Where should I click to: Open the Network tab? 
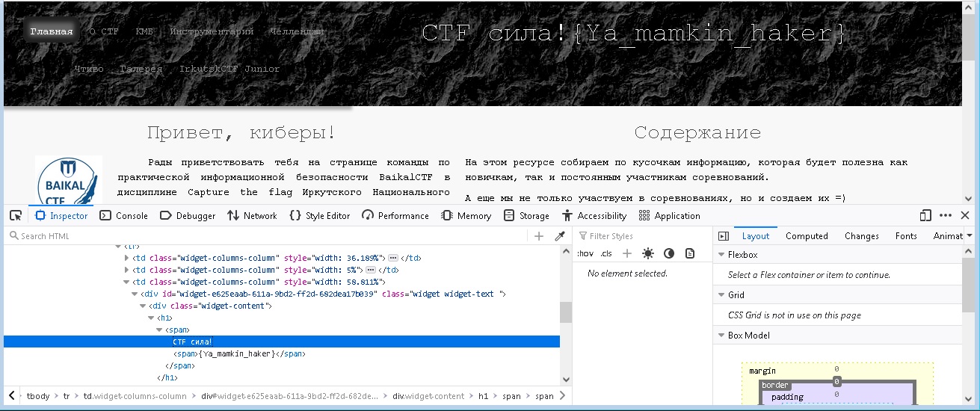click(252, 215)
